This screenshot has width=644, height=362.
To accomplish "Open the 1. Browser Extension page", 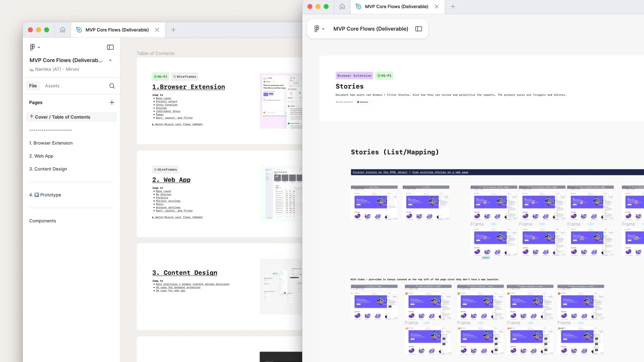I will point(51,143).
